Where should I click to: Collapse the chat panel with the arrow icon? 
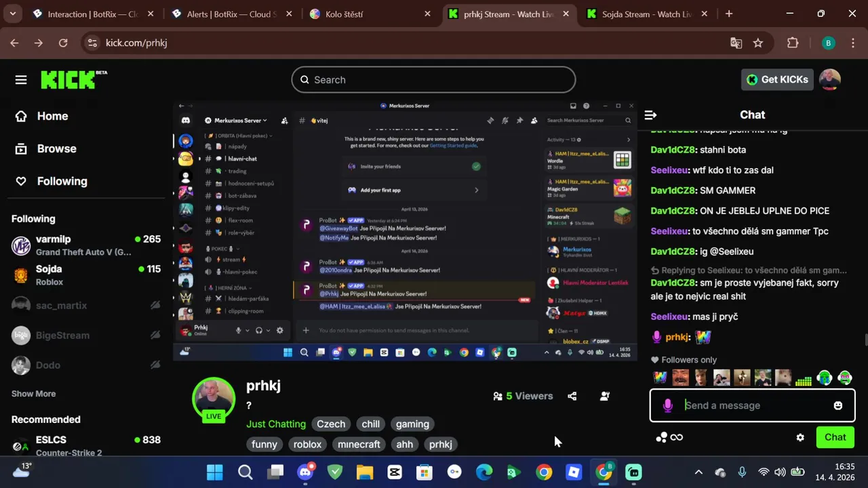pos(650,115)
